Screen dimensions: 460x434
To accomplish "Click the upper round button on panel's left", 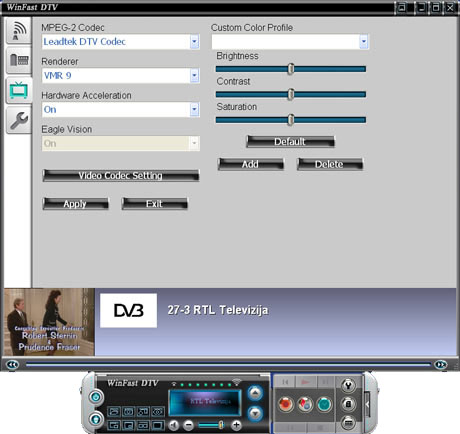I will [96, 397].
